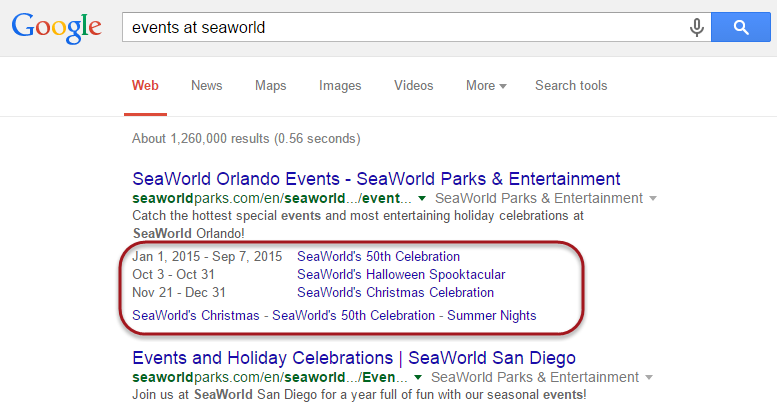777x420 pixels.
Task: Expand gray arrow after Orlando result site name
Action: tap(653, 199)
